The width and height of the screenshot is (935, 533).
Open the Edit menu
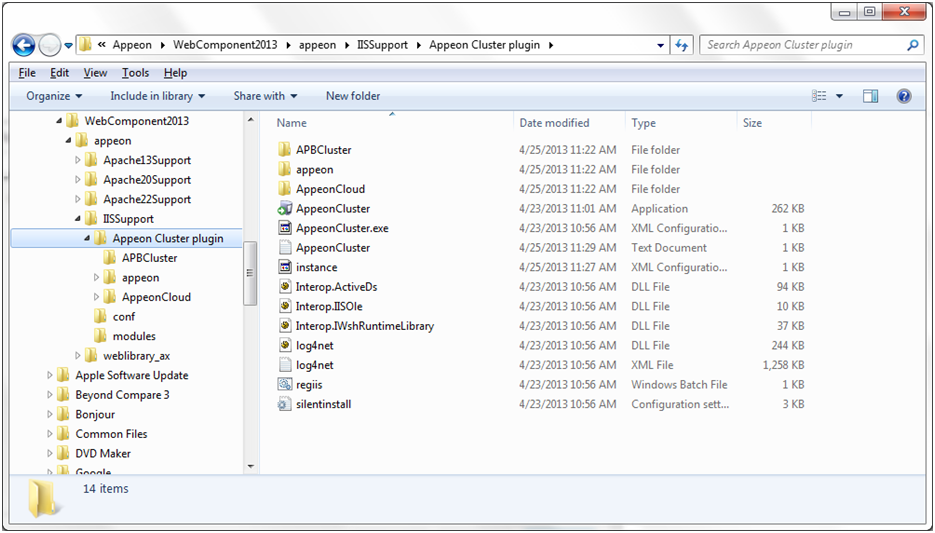[59, 73]
